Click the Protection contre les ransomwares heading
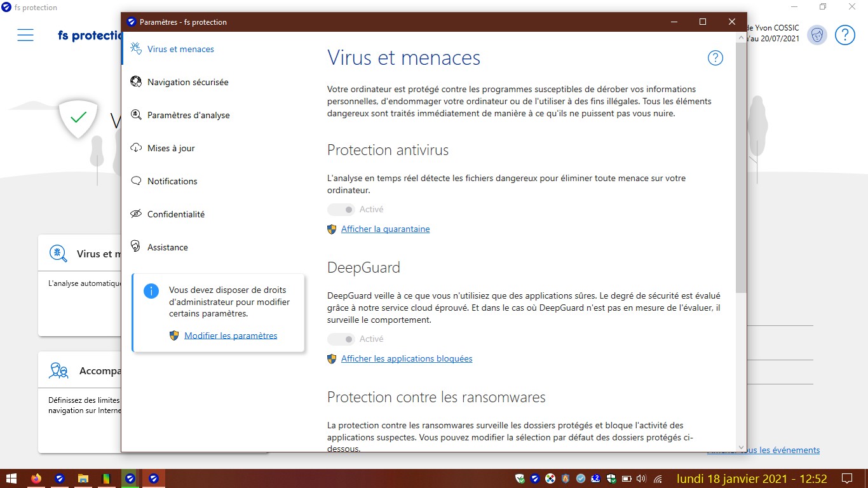The height and width of the screenshot is (488, 868). pyautogui.click(x=437, y=398)
